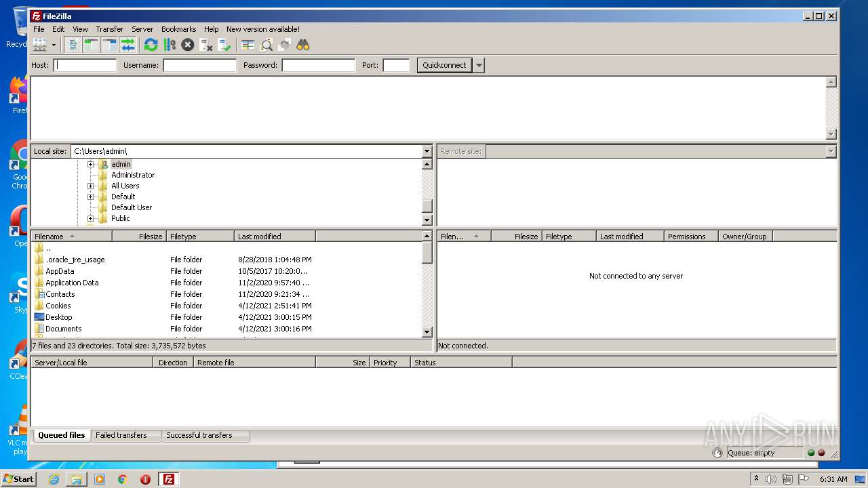
Task: Focus the Password input field
Action: pyautogui.click(x=319, y=65)
